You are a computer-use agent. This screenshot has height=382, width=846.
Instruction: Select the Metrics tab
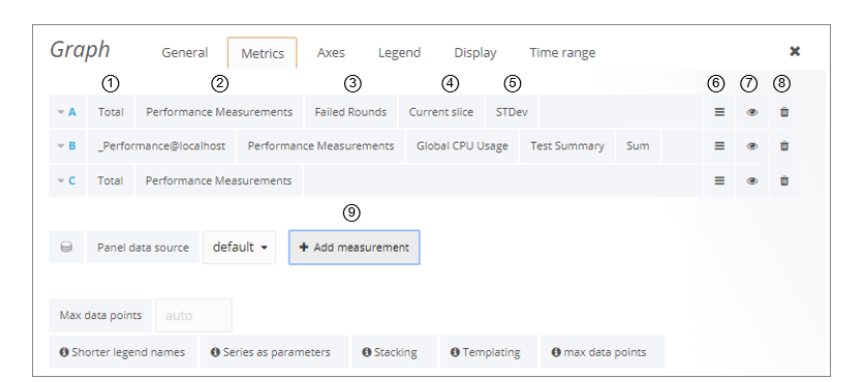click(x=262, y=53)
